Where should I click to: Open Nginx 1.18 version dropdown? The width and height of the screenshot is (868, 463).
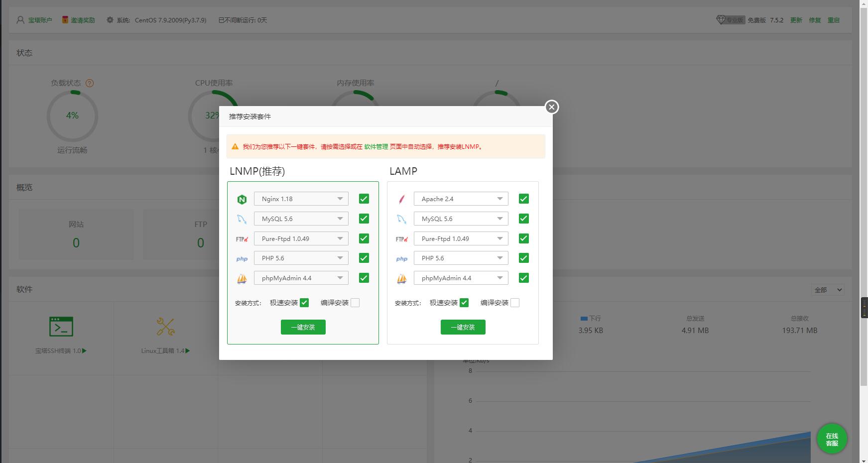tap(301, 199)
